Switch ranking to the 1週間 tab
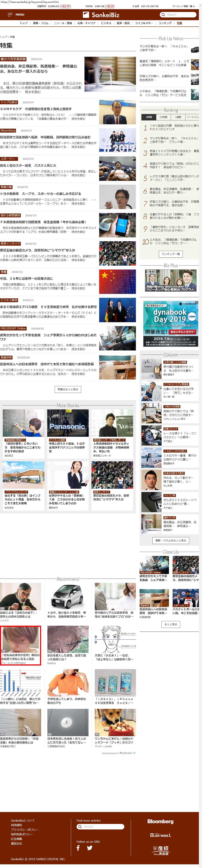202x868 pixels. (178, 117)
